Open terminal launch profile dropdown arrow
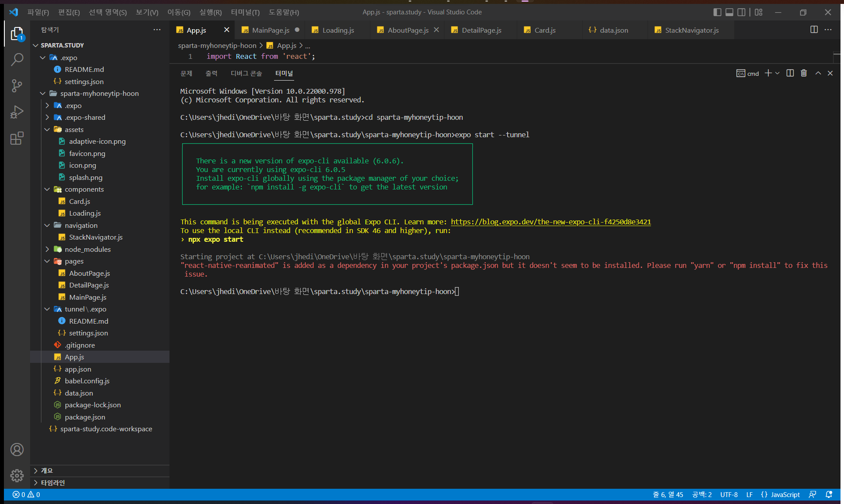Viewport: 844px width, 504px height. tap(777, 73)
